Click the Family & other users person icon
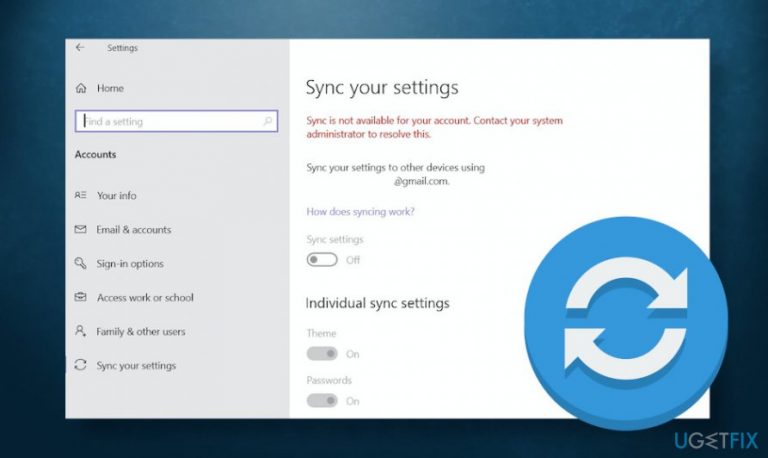Screen dimensions: 768x458 80,331
